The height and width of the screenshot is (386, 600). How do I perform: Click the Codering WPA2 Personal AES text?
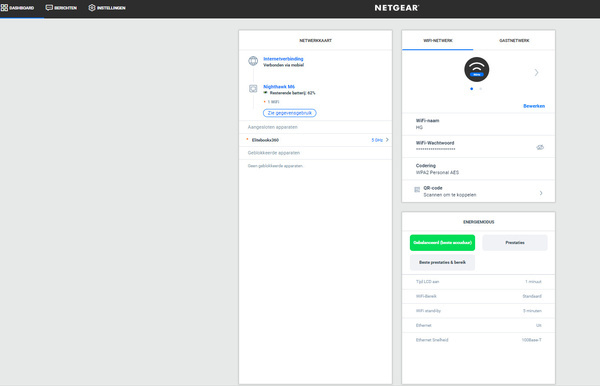pyautogui.click(x=437, y=173)
